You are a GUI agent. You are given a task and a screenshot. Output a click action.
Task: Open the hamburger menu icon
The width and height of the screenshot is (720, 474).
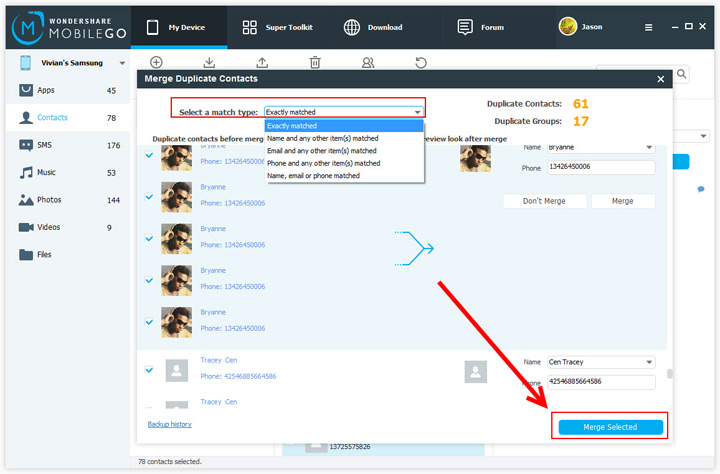point(648,28)
